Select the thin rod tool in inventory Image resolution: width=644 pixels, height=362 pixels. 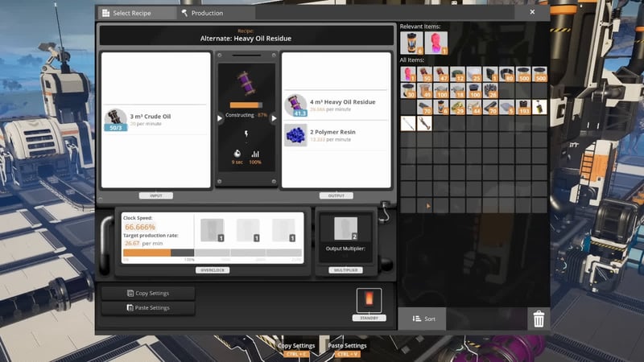click(x=408, y=123)
